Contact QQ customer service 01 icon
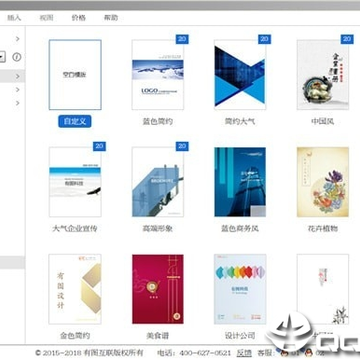Screen dimensions: 360x360 (x=285, y=353)
